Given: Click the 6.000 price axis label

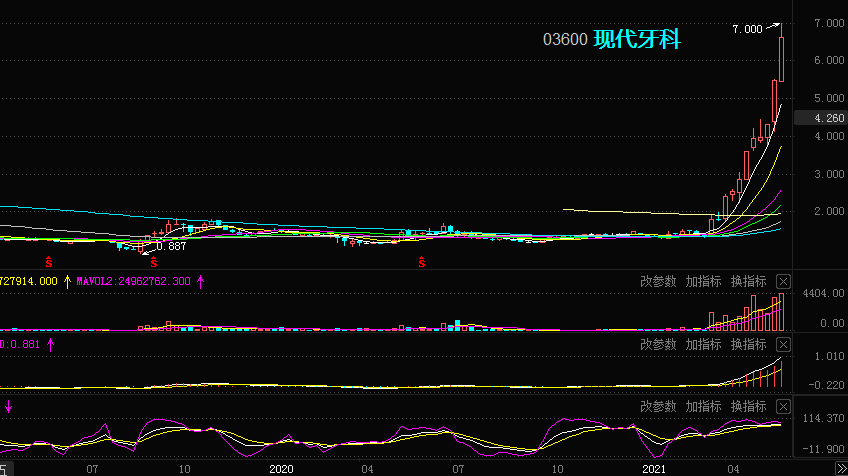Looking at the screenshot, I should 829,60.
